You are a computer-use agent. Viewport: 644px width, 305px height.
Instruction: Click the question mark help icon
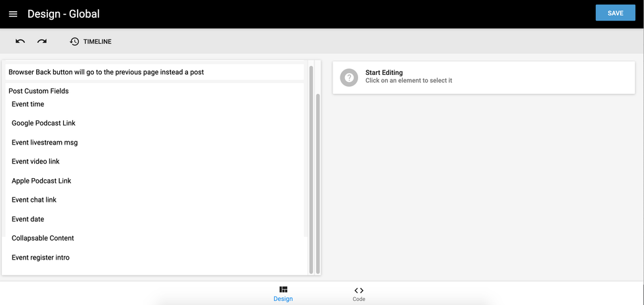coord(349,77)
